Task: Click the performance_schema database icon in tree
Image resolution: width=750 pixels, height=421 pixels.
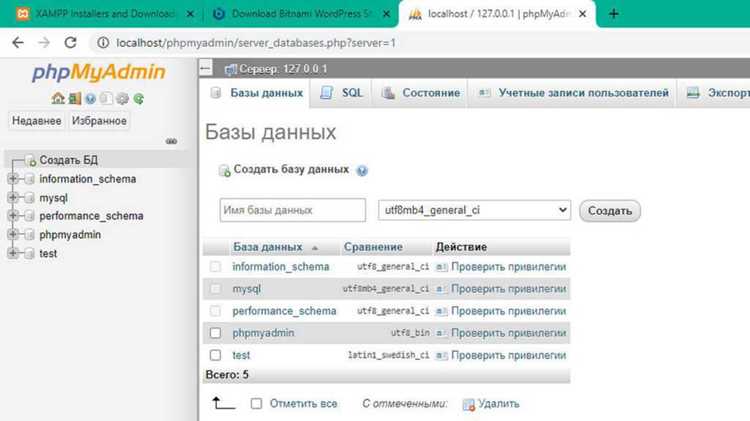Action: coord(30,216)
